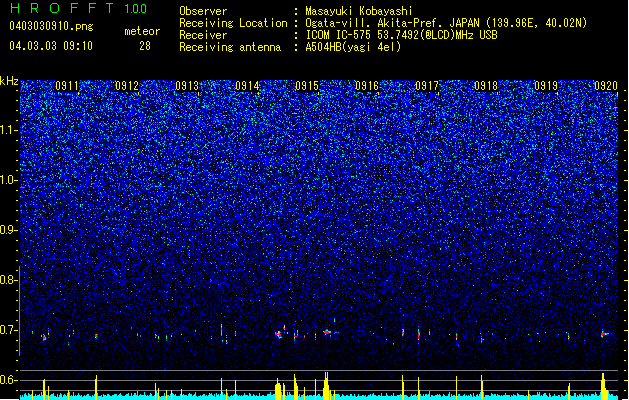
Task: Select observer name Masayuki Kobayashi
Action: [359, 11]
